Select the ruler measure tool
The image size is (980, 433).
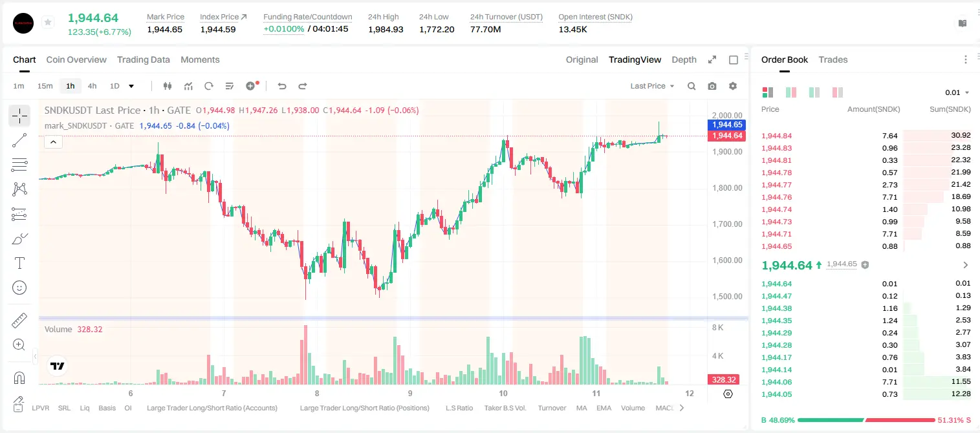(x=19, y=321)
